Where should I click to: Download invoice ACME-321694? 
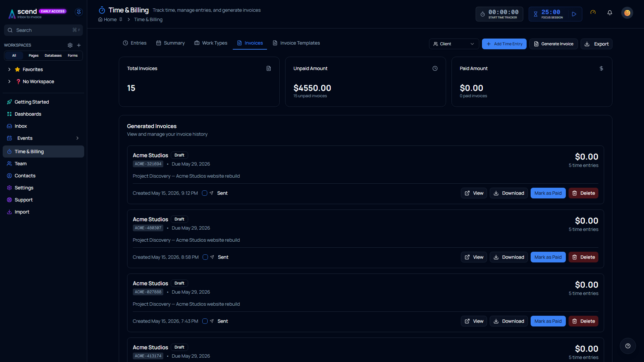click(509, 193)
